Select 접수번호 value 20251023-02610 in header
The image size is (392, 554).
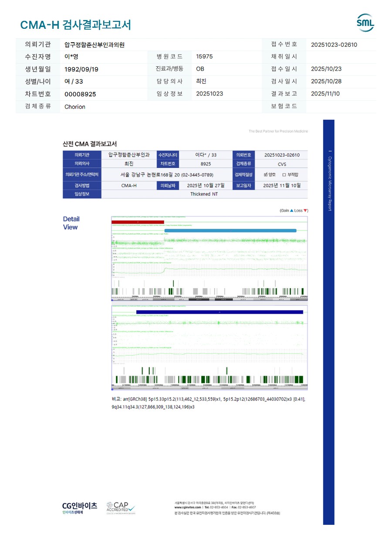click(x=334, y=44)
